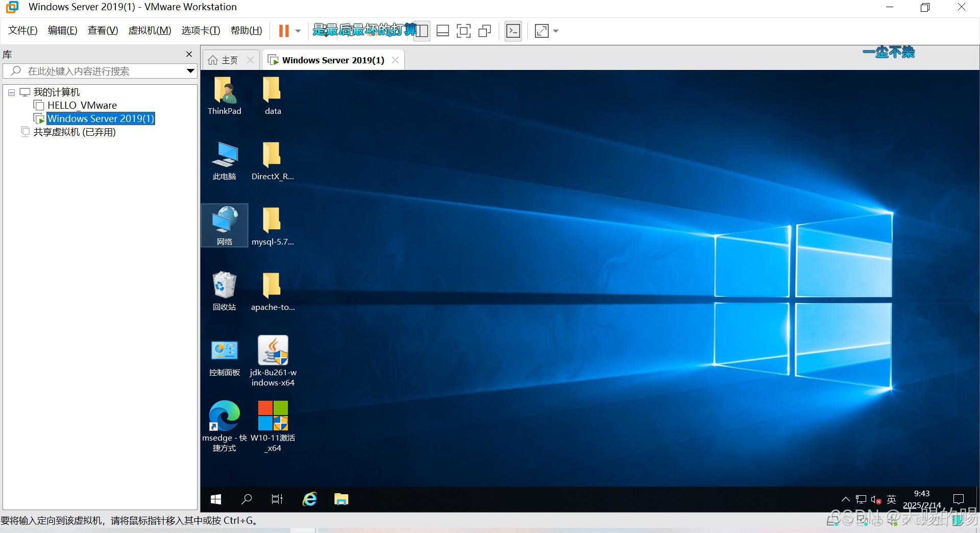Select 我的计算机 in the library tree
Screen dimensions: 980x533
point(56,92)
